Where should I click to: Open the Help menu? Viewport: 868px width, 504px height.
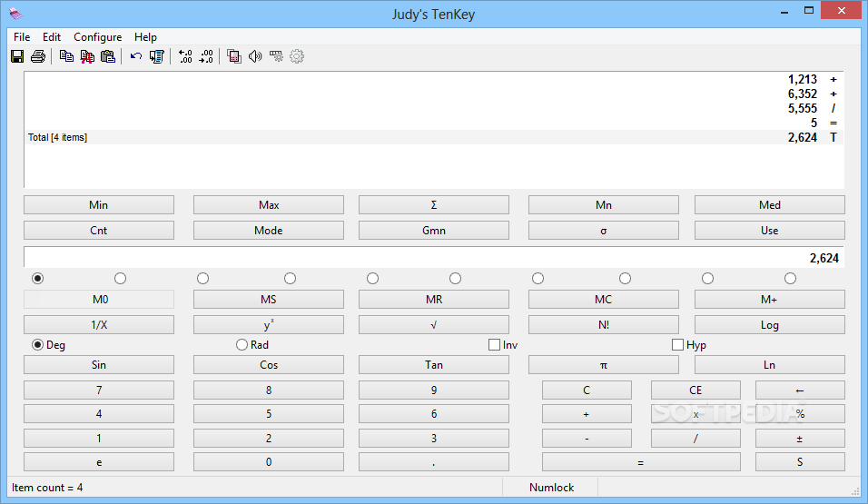pyautogui.click(x=145, y=37)
